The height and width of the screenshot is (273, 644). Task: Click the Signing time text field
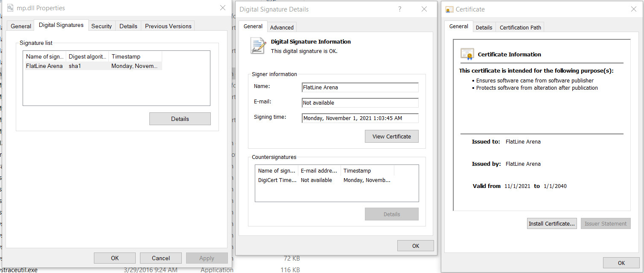coord(360,118)
